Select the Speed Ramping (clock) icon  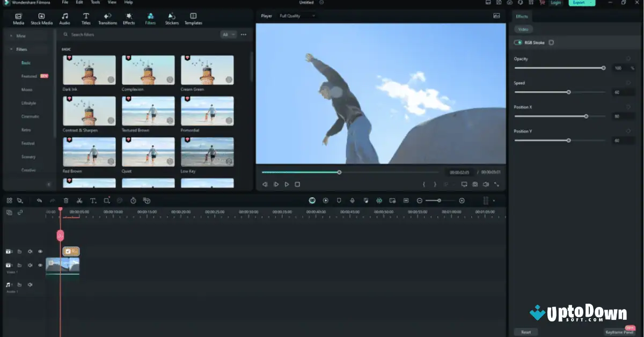[133, 200]
